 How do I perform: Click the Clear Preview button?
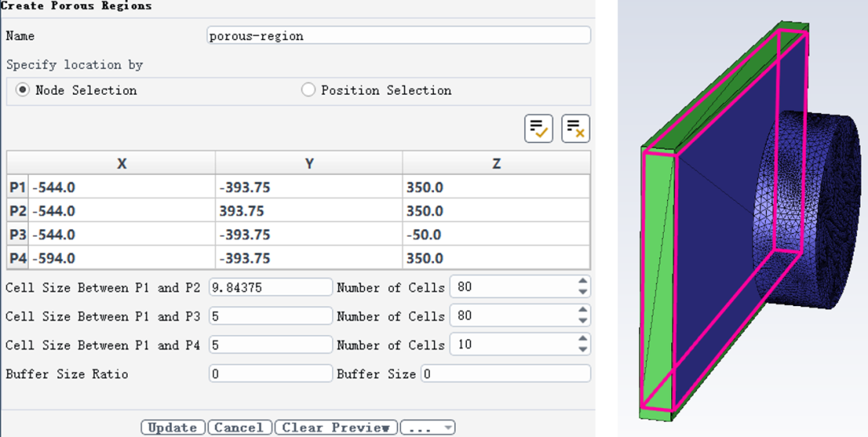(336, 427)
